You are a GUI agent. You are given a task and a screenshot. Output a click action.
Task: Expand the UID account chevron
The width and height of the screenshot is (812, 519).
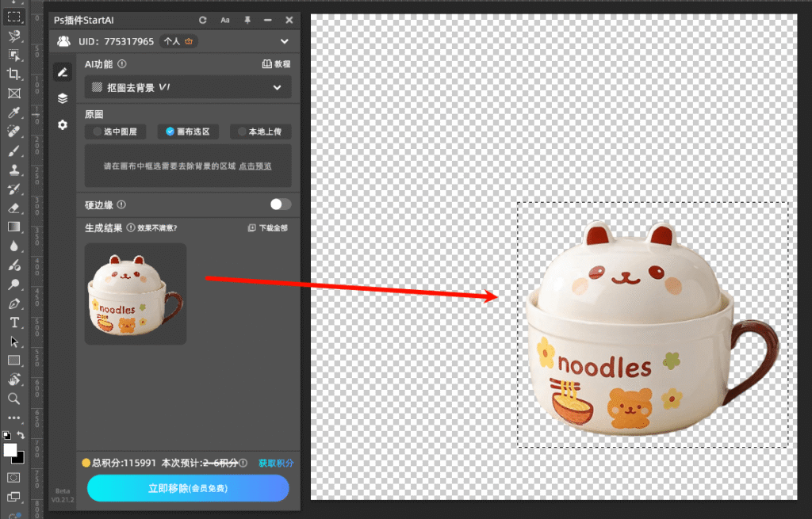pos(285,41)
